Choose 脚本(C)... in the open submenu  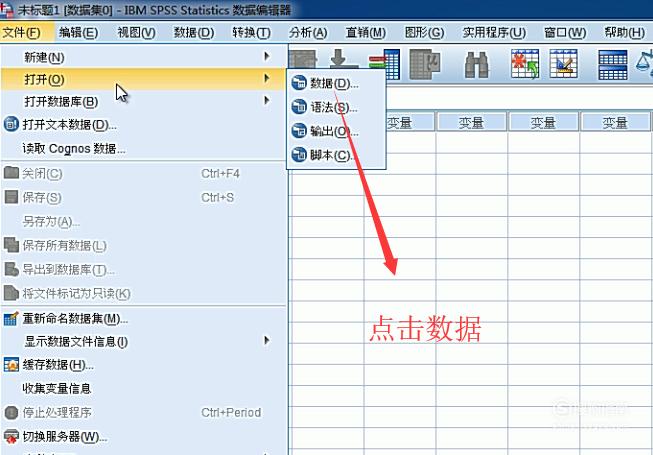tap(336, 155)
